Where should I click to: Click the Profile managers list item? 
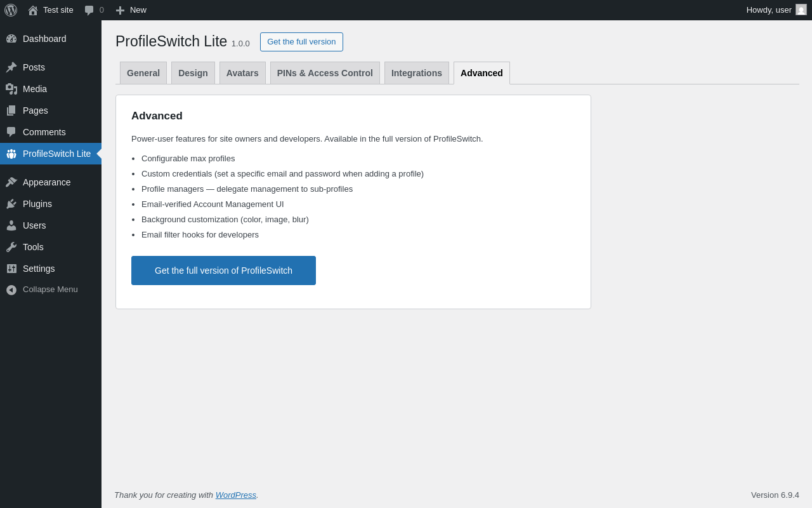point(247,189)
